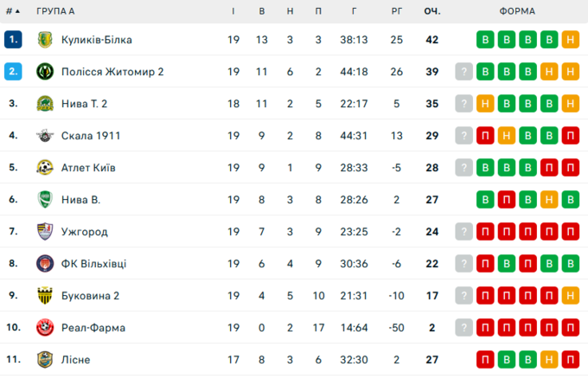This screenshot has width=588, height=379.
Task: Open the Лісне team page link
Action: 76,360
